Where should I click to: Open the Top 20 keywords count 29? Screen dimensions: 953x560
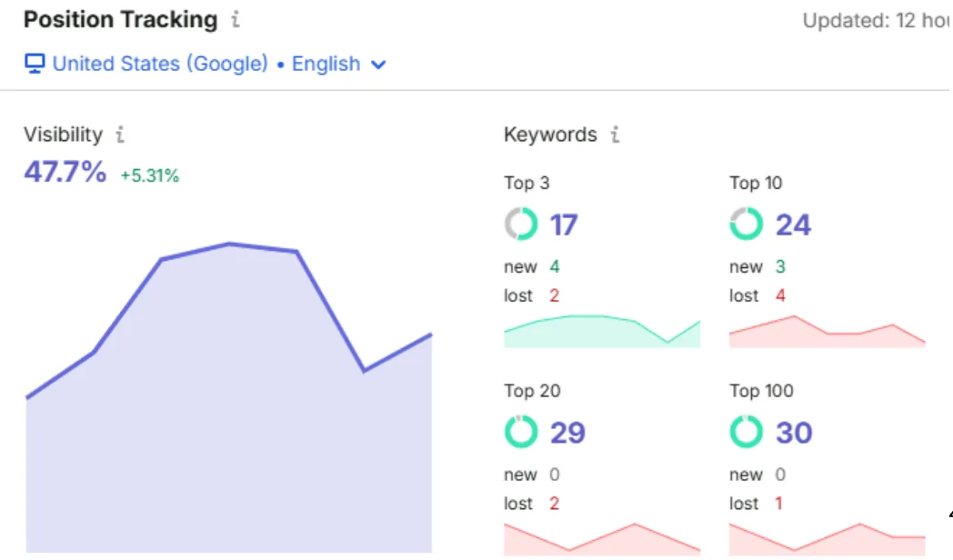(567, 433)
